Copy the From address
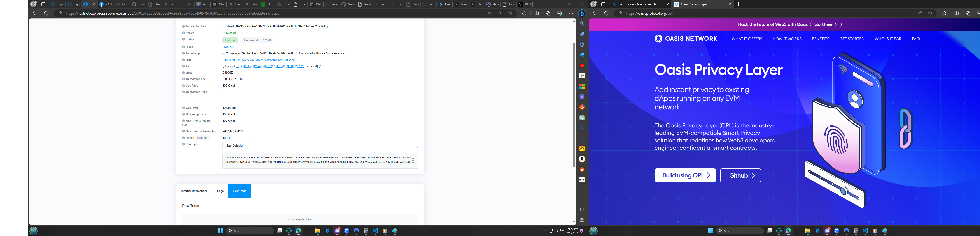980x236 pixels. (x=293, y=60)
